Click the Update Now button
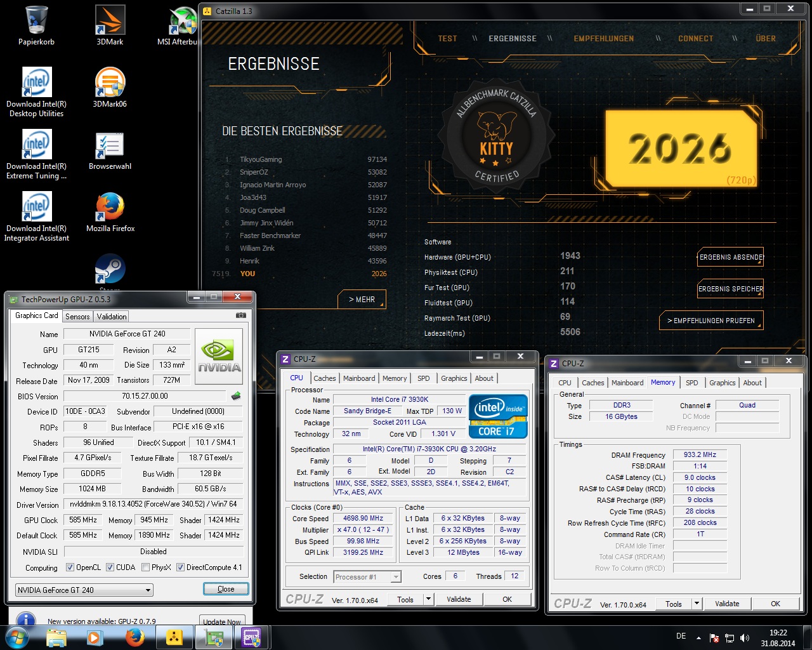812x650 pixels. (222, 622)
